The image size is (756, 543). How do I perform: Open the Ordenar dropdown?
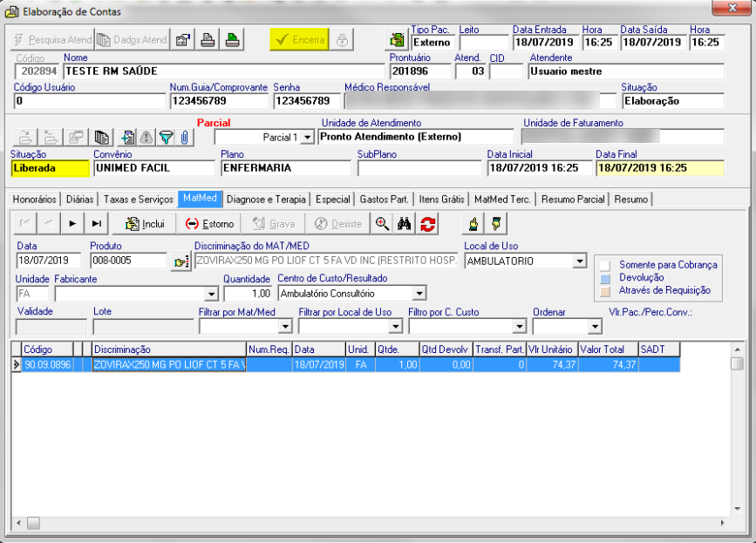(595, 327)
